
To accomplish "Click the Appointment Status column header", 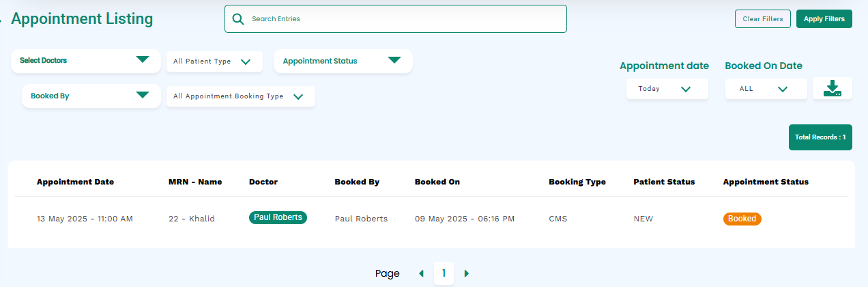I will 766,182.
